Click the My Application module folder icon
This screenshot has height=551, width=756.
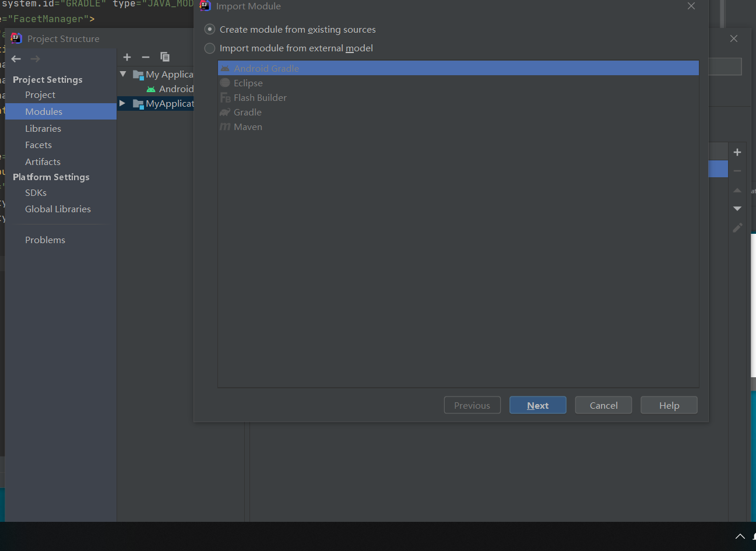click(x=138, y=75)
